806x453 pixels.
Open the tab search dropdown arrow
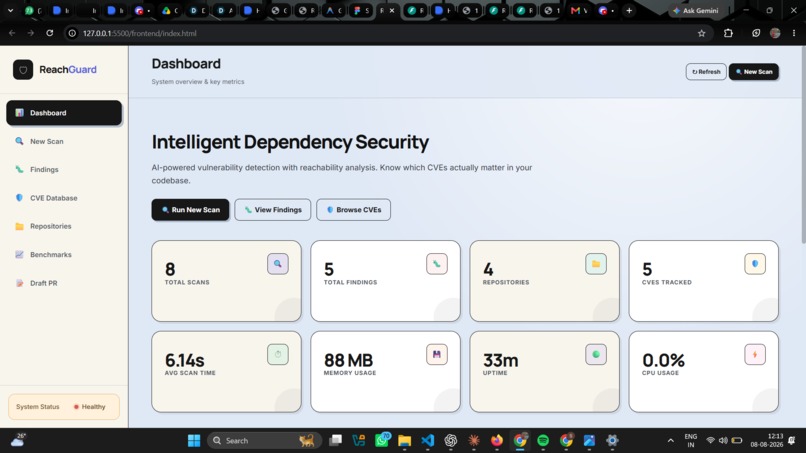click(x=10, y=10)
